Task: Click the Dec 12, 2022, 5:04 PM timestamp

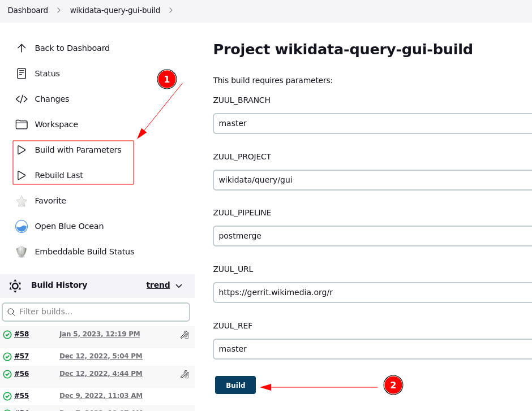Action: click(x=101, y=356)
